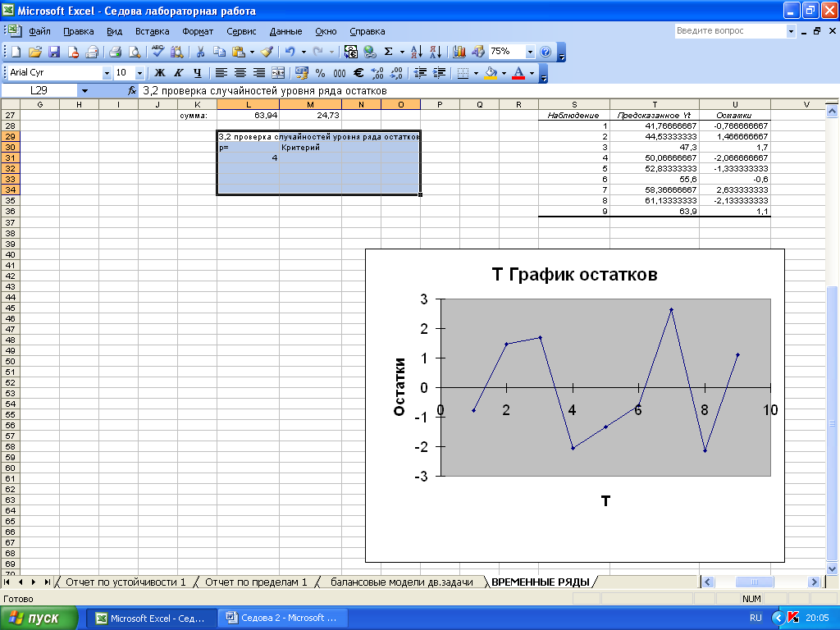Insert a hyperlink with globe icon

370,52
